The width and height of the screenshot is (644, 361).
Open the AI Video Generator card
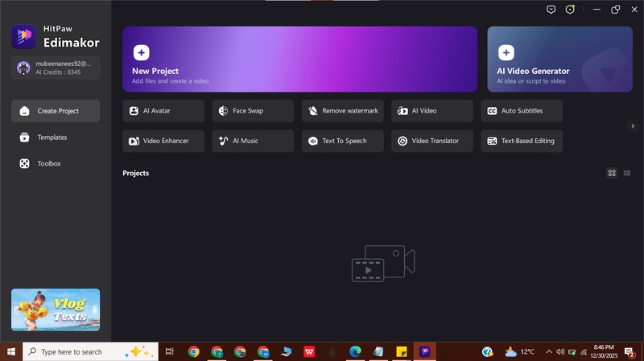[559, 59]
